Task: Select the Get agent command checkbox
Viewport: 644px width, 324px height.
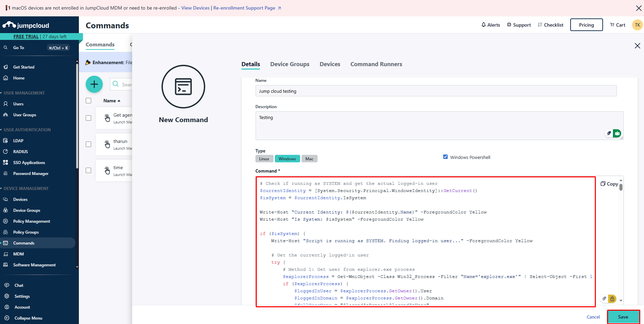Action: 88,118
